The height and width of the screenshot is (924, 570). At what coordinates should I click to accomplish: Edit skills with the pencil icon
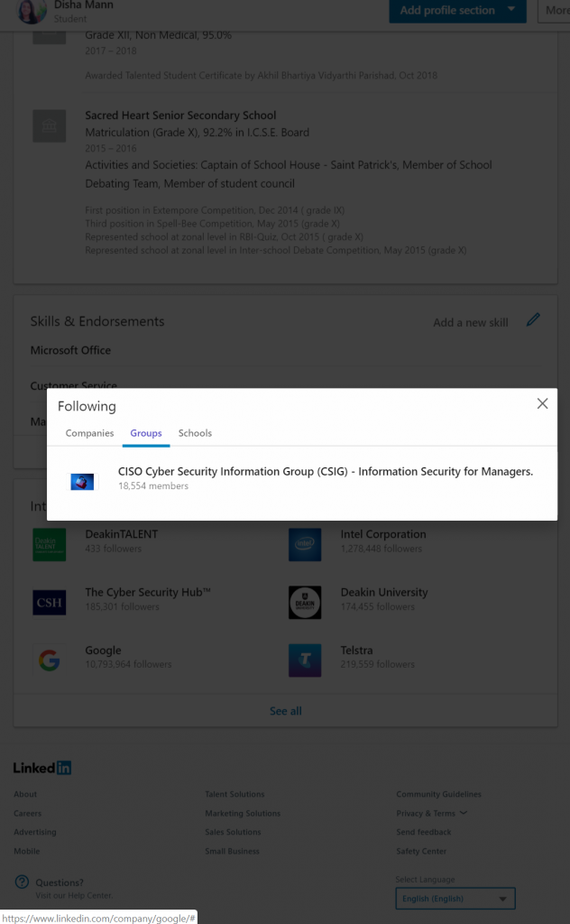pyautogui.click(x=533, y=320)
